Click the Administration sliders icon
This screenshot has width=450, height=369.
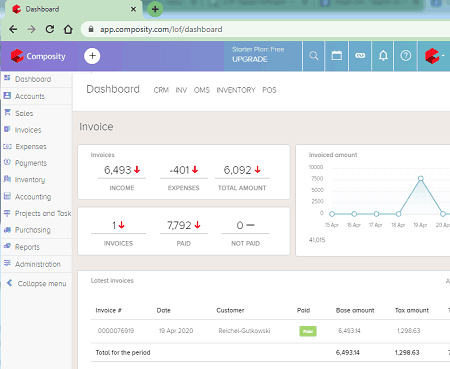coord(7,263)
